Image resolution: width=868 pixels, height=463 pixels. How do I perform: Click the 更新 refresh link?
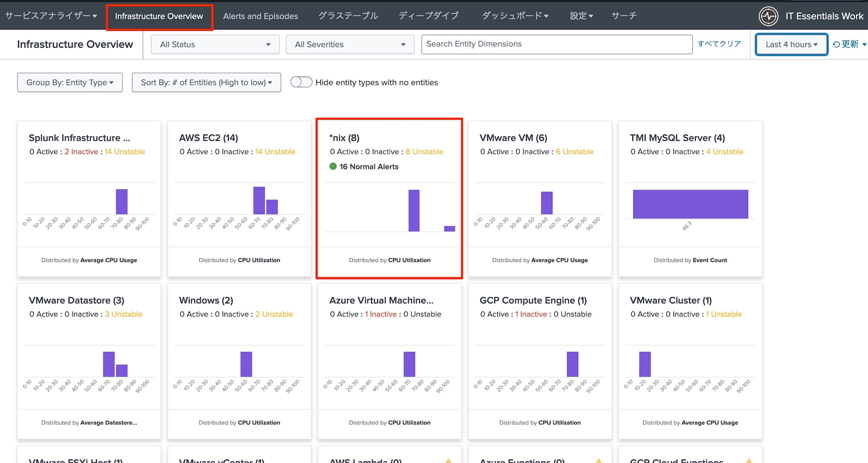[x=850, y=44]
